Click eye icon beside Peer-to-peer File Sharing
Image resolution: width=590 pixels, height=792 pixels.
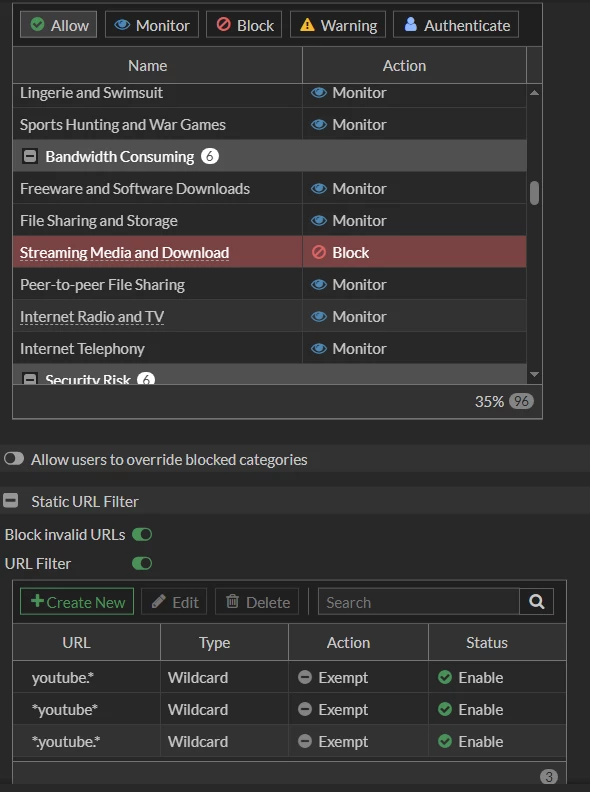point(319,284)
